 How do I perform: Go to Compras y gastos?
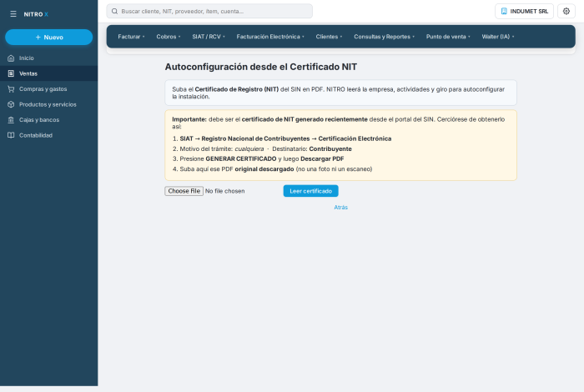(48, 89)
